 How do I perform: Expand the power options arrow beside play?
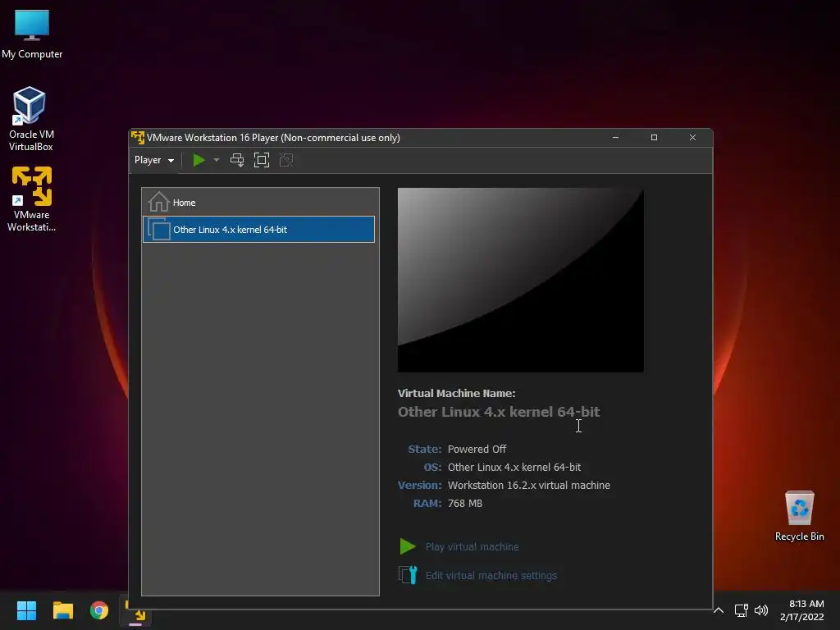217,160
